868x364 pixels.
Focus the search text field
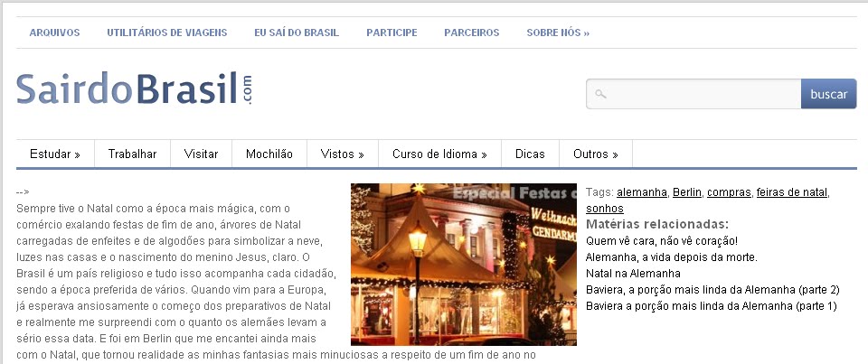click(x=693, y=94)
